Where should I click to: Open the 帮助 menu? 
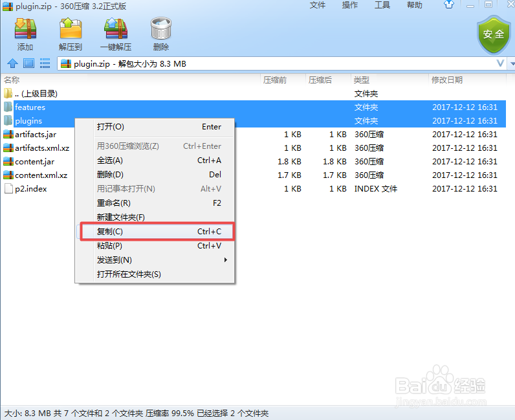[x=415, y=5]
